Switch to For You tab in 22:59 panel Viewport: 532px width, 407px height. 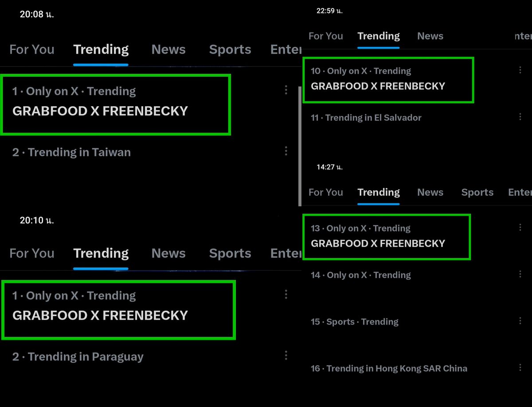326,36
